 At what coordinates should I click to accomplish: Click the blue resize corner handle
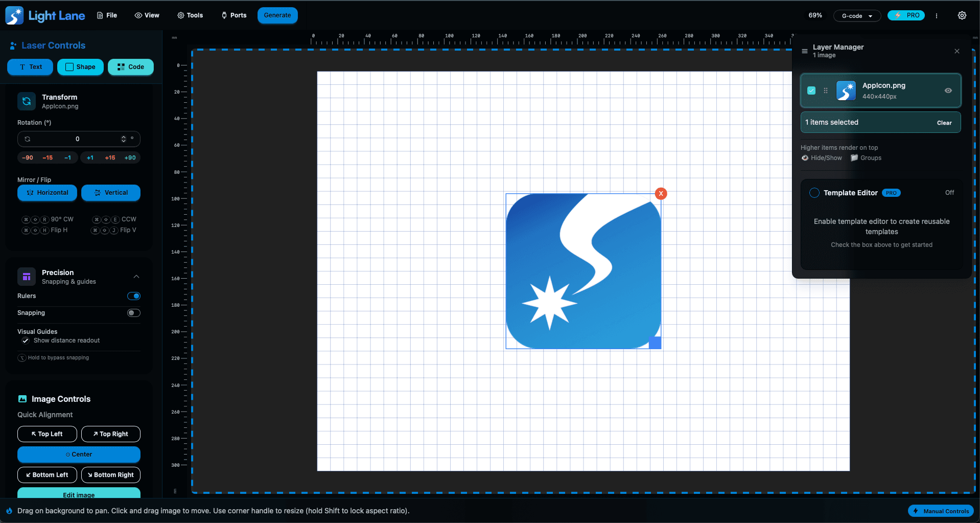pyautogui.click(x=655, y=343)
